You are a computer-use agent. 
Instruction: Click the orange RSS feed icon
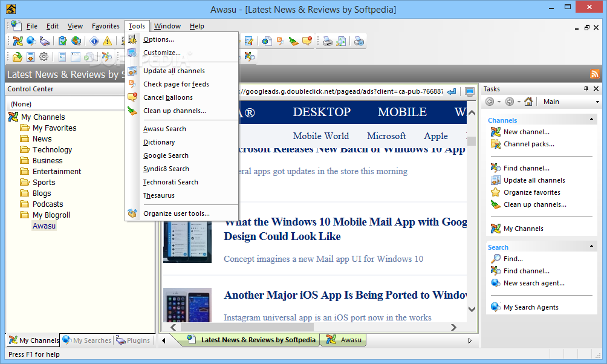tap(595, 74)
